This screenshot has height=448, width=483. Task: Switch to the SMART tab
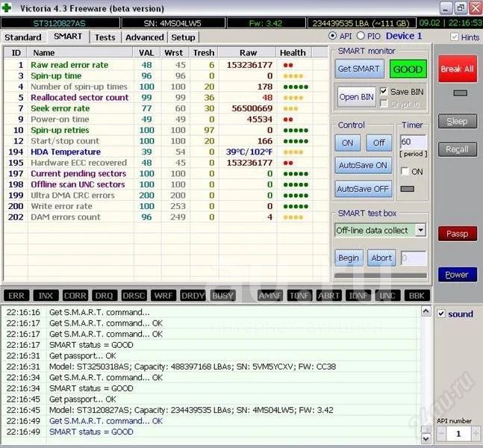(x=68, y=37)
